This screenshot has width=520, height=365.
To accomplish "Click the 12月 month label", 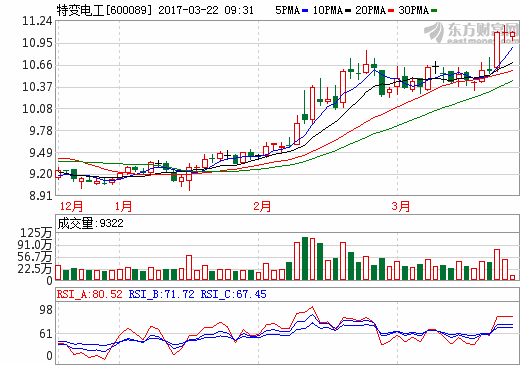I will 71,206.
